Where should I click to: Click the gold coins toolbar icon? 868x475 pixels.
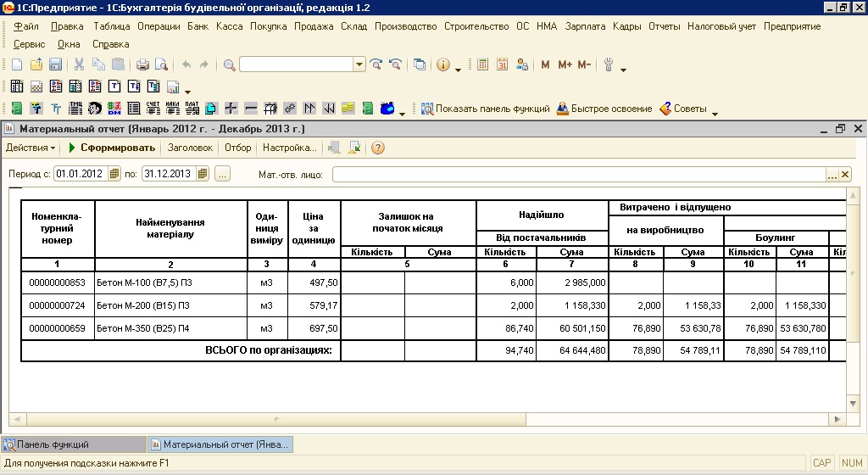348,108
